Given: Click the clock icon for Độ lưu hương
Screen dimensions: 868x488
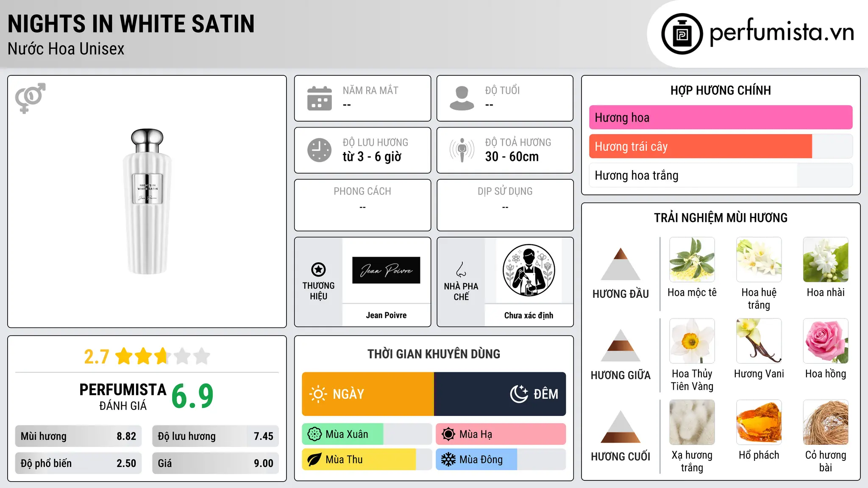Looking at the screenshot, I should [320, 150].
